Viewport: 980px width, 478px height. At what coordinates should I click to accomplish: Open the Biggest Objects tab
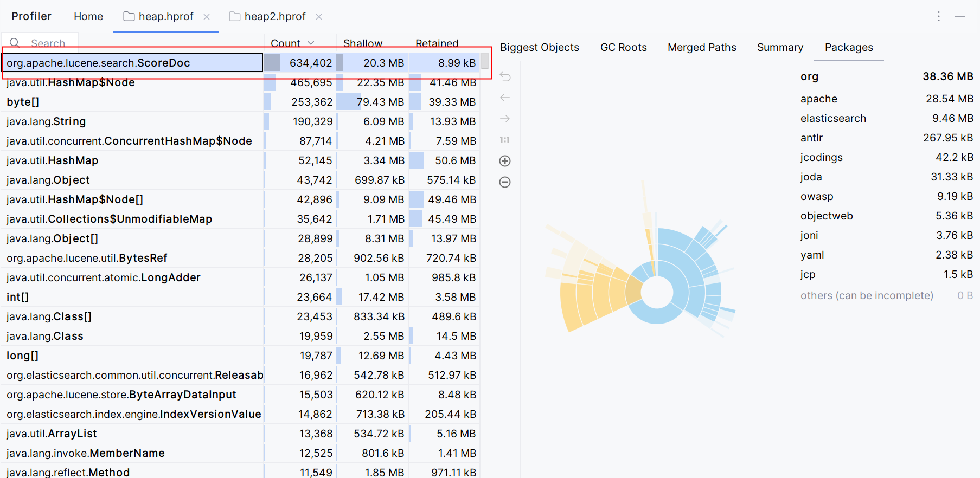(x=539, y=48)
